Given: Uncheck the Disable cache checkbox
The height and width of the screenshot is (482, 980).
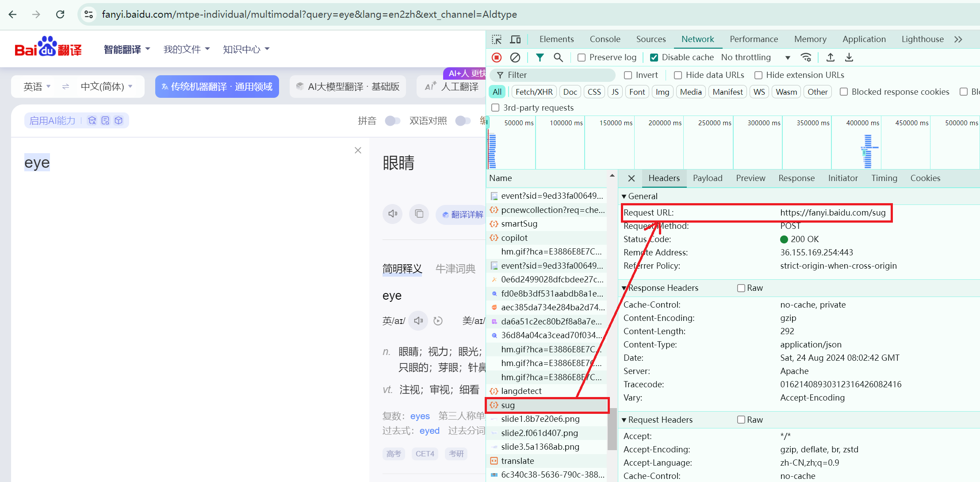Looking at the screenshot, I should [x=654, y=58].
